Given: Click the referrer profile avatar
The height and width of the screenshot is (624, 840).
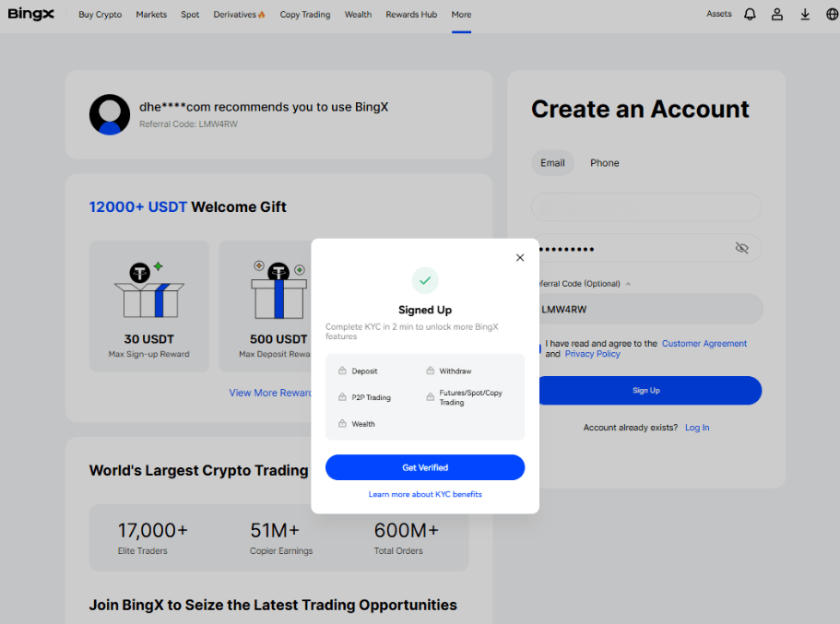Looking at the screenshot, I should [x=110, y=114].
